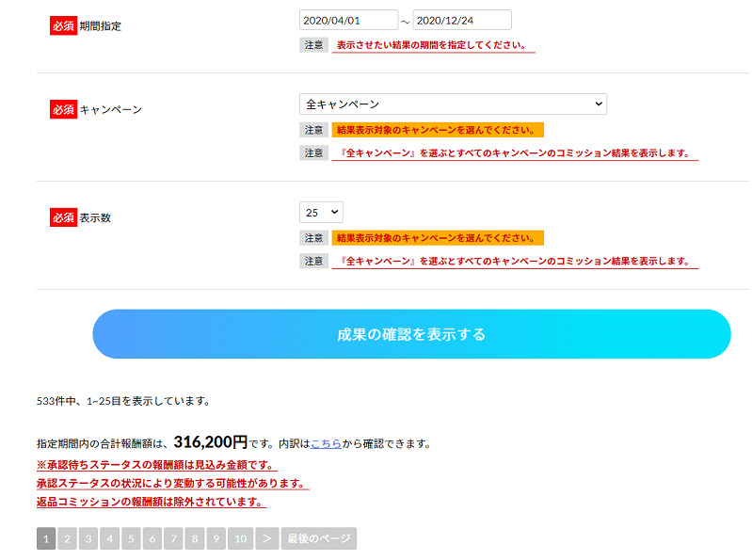Image resolution: width=752 pixels, height=560 pixels.
Task: Click the orange note under campaign dropdown
Action: [438, 130]
